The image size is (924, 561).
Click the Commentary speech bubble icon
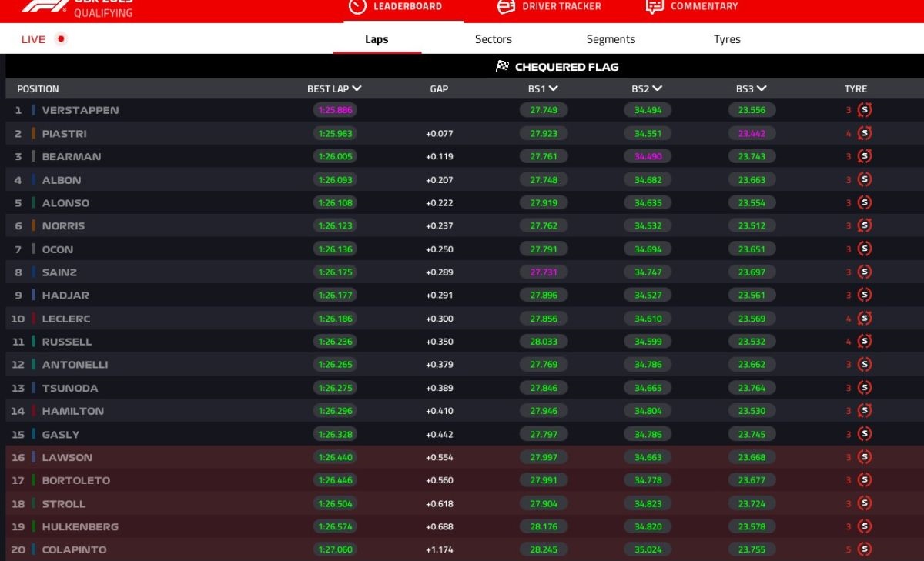click(654, 6)
